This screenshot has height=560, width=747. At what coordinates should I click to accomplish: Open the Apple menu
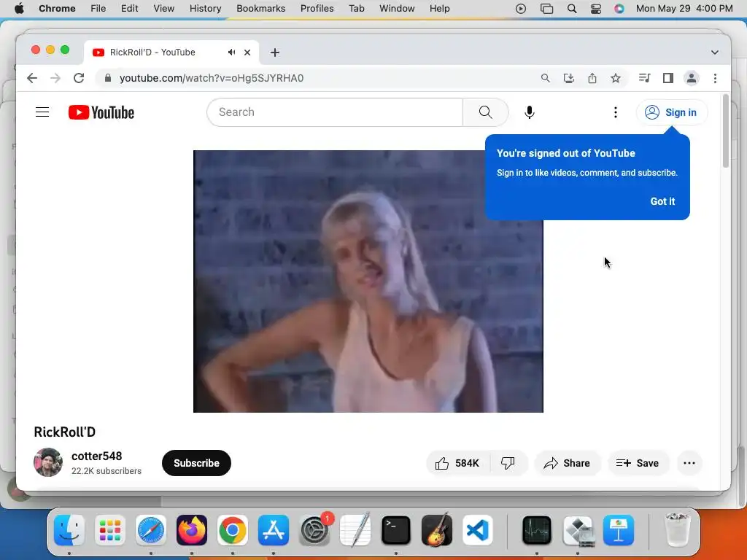tap(19, 9)
